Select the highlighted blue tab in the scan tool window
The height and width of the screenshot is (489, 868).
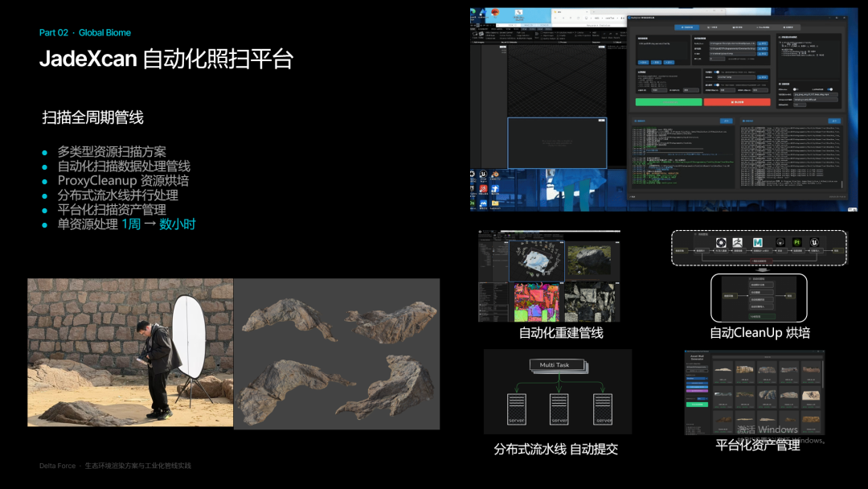point(686,27)
